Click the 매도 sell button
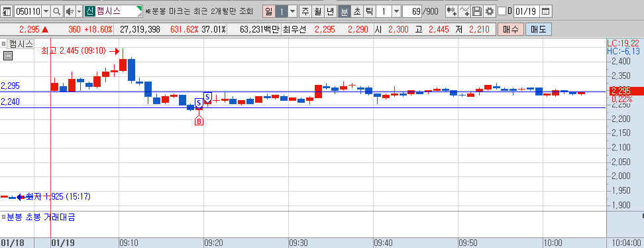 538,29
